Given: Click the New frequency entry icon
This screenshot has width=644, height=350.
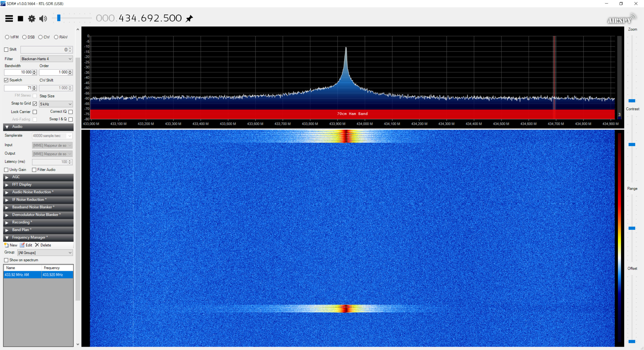Looking at the screenshot, I should [7, 245].
